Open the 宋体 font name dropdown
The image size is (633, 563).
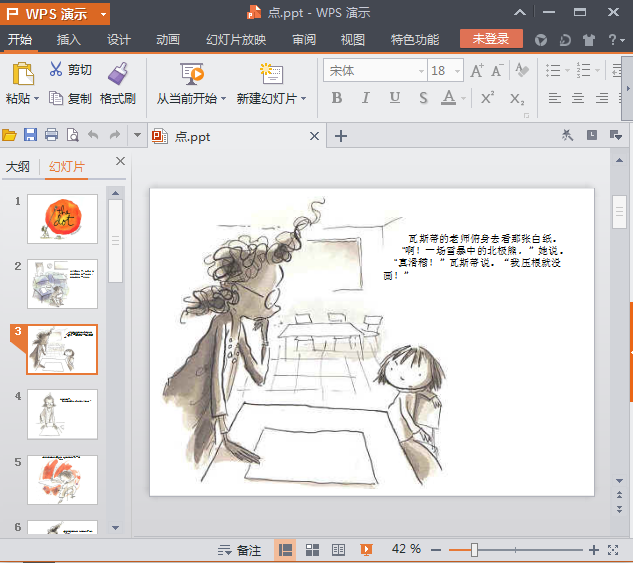tap(421, 71)
